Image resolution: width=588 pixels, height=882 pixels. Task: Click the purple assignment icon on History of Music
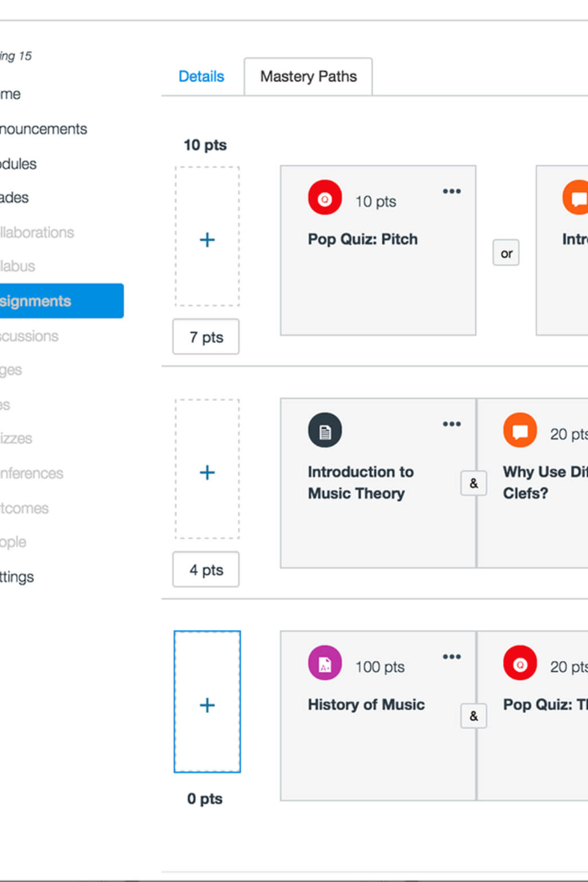pyautogui.click(x=325, y=663)
